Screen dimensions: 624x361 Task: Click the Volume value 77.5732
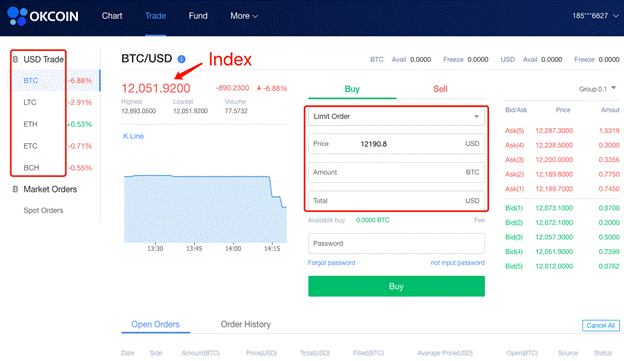coord(236,111)
